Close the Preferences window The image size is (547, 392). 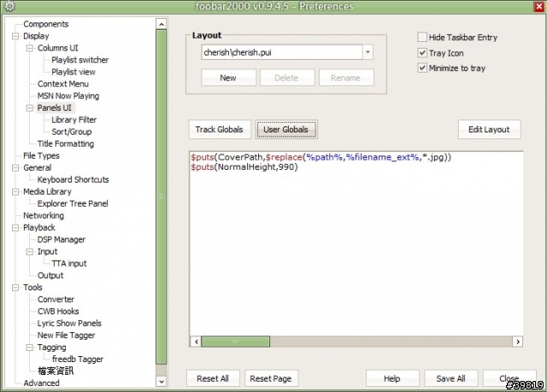539,6
